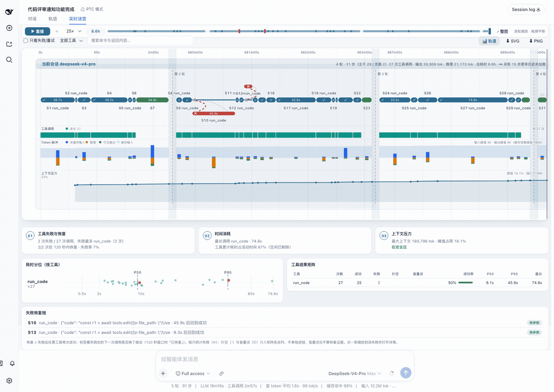Click the 01 badge of 工具失败与恢复 card
Screen dimensions: 554x392
pyautogui.click(x=30, y=236)
